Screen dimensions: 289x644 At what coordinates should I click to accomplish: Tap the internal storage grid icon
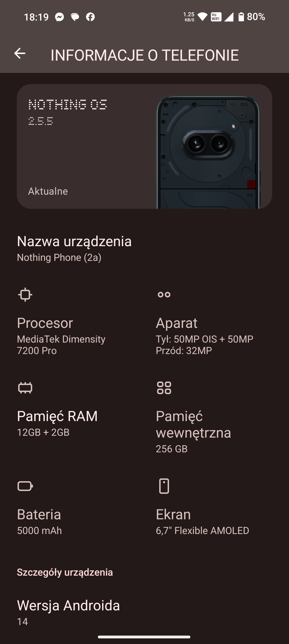164,388
